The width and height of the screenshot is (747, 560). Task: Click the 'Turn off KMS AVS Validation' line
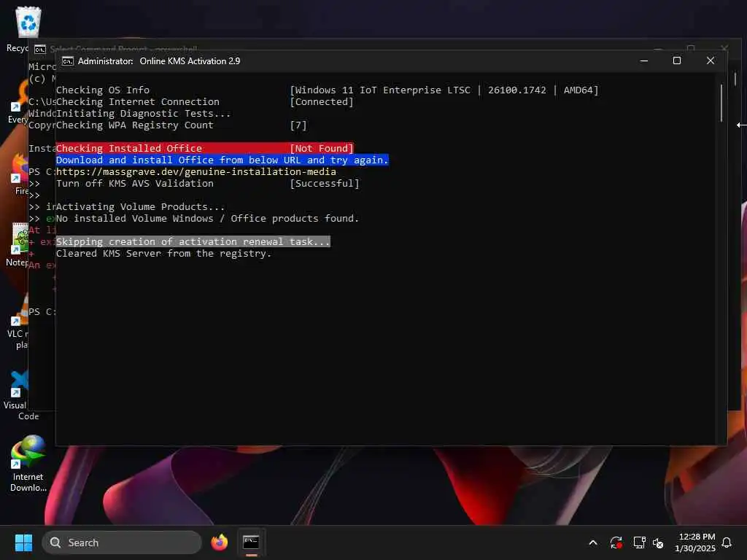(208, 183)
